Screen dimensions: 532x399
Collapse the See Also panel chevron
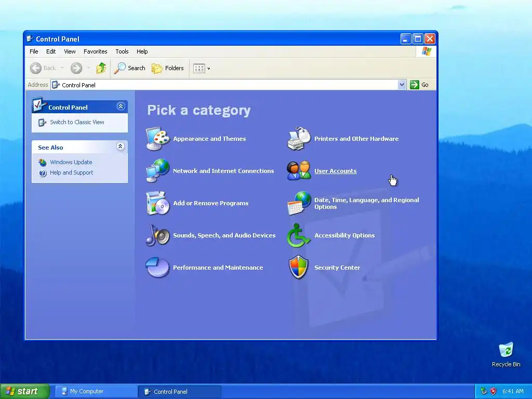(121, 146)
